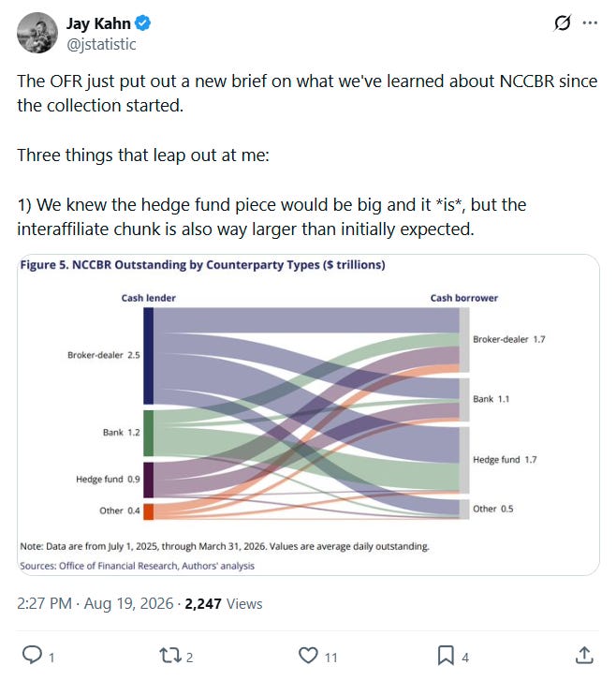Viewport: 616px width, 680px height.
Task: Click the Figure 5 chart title
Action: coord(202,264)
